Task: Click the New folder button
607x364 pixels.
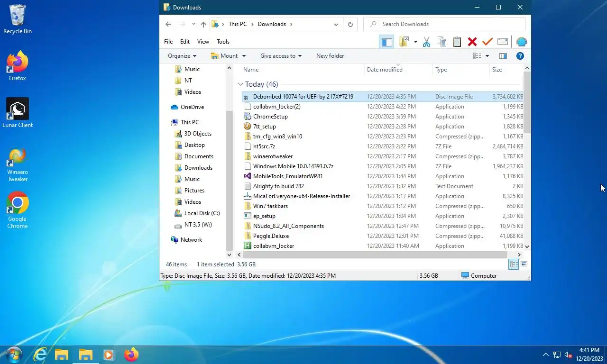Action: point(330,56)
